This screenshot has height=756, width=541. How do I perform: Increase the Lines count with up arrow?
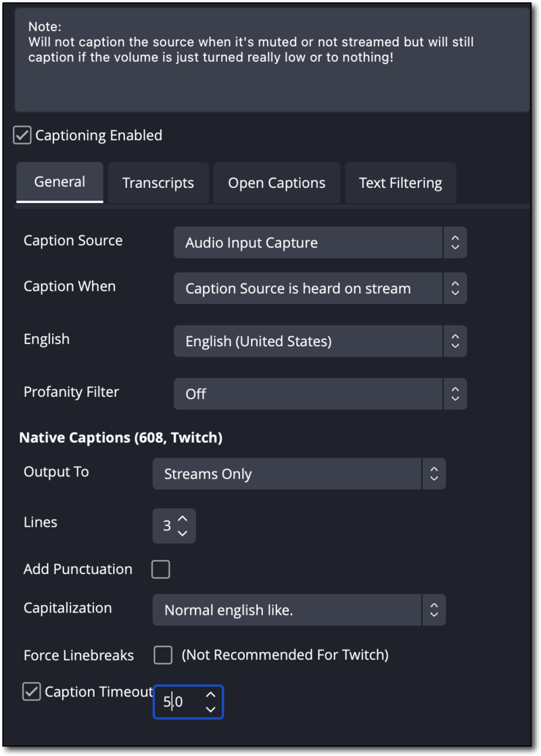[183, 518]
